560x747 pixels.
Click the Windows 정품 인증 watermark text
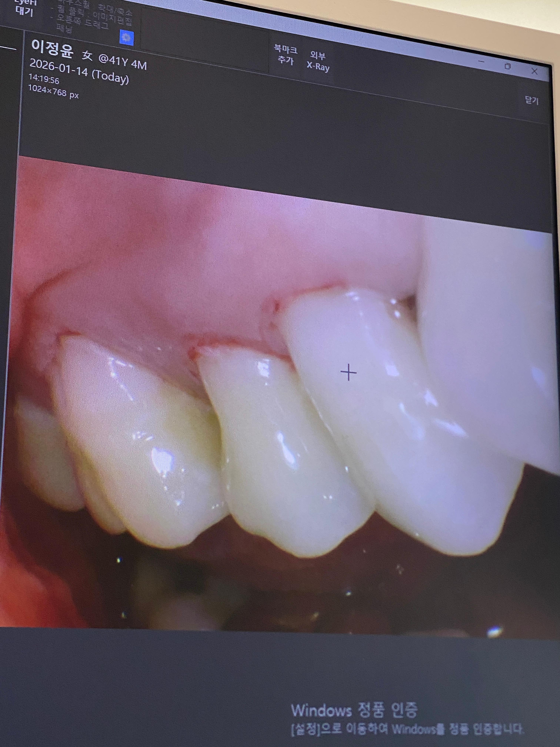354,710
